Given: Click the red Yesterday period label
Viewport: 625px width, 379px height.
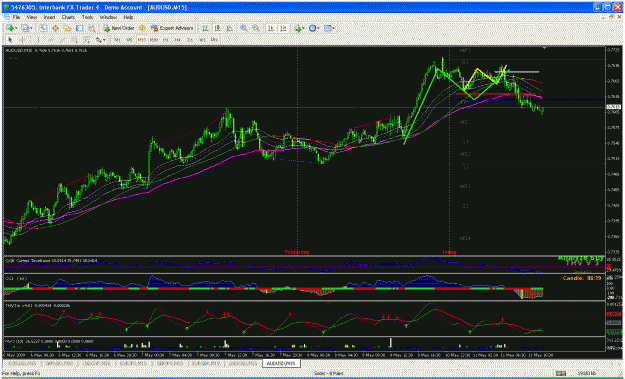Looking at the screenshot, I should coord(297,252).
